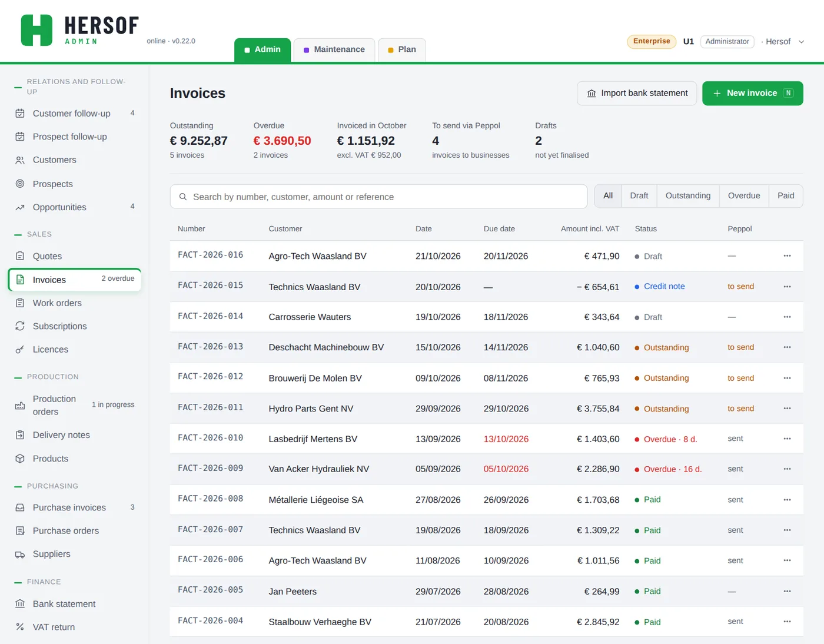Click the Subscriptions refresh icon
Screen dimensions: 824x644
coord(20,326)
